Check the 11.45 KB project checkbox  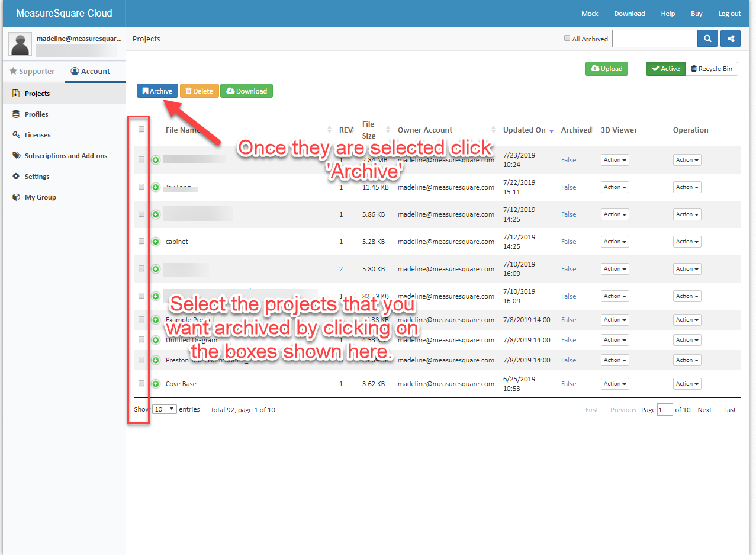pos(141,187)
